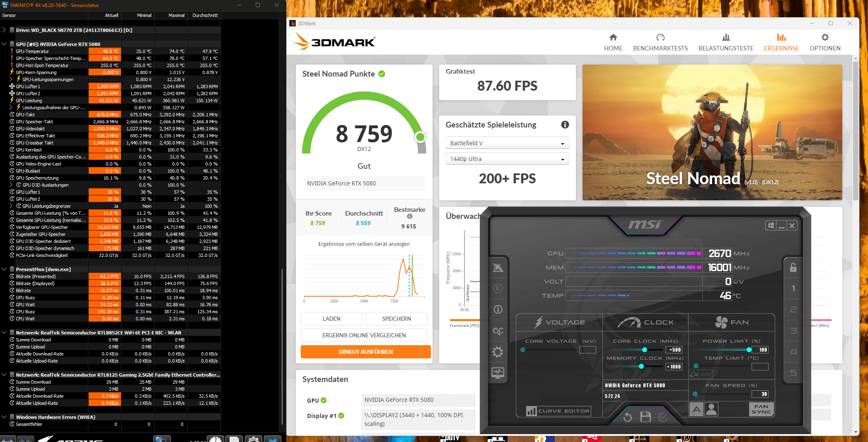Click the Power Limit slider handle
This screenshot has height=442, width=868.
pyautogui.click(x=749, y=350)
